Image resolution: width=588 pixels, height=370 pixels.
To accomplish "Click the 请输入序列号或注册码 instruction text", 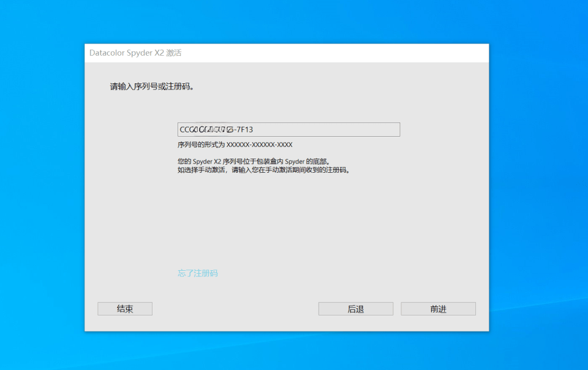I will click(154, 86).
